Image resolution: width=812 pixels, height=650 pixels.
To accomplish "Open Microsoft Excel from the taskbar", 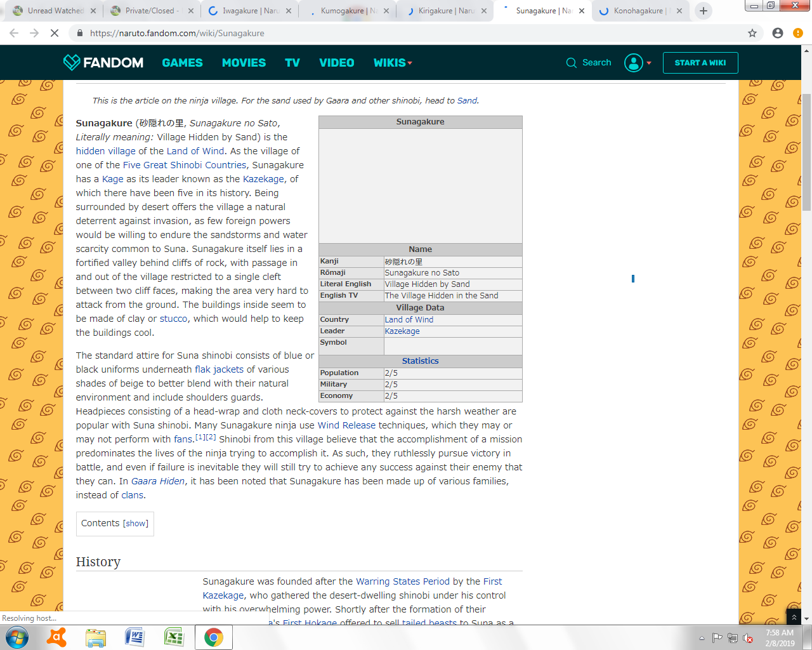I will tap(174, 637).
